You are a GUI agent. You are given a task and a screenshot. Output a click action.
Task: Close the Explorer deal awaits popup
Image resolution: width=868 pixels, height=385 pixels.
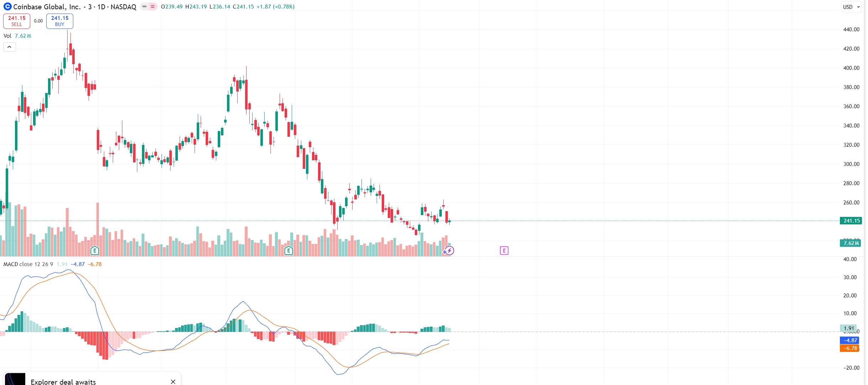pos(173,381)
